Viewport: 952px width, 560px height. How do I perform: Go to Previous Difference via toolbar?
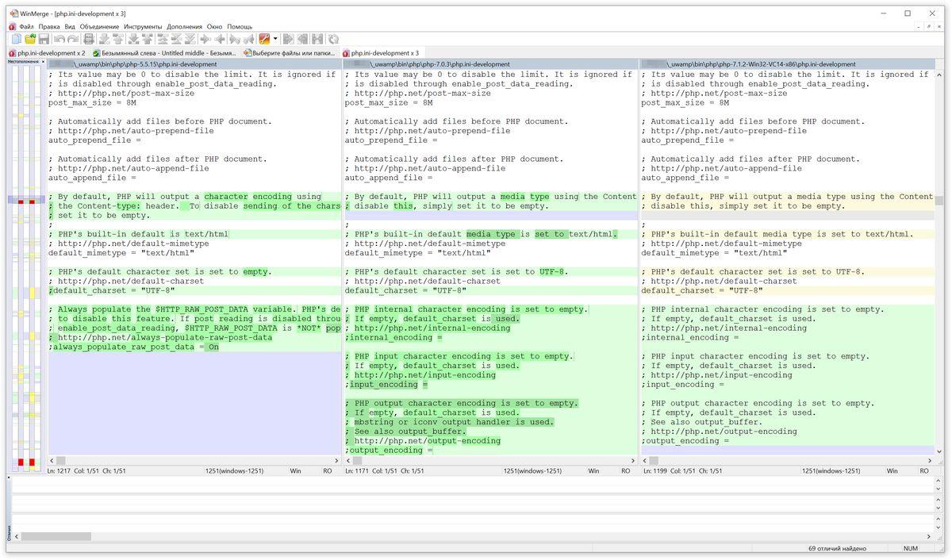[118, 39]
